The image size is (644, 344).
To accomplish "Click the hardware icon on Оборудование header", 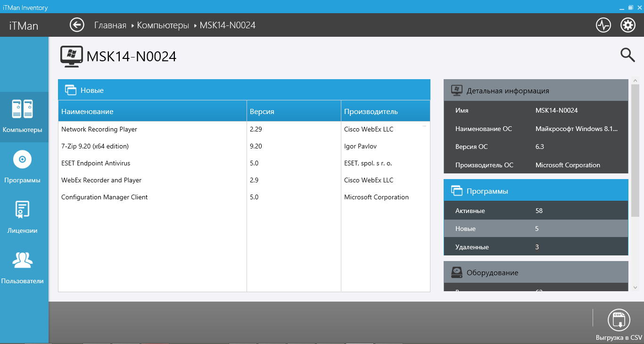I will 456,272.
